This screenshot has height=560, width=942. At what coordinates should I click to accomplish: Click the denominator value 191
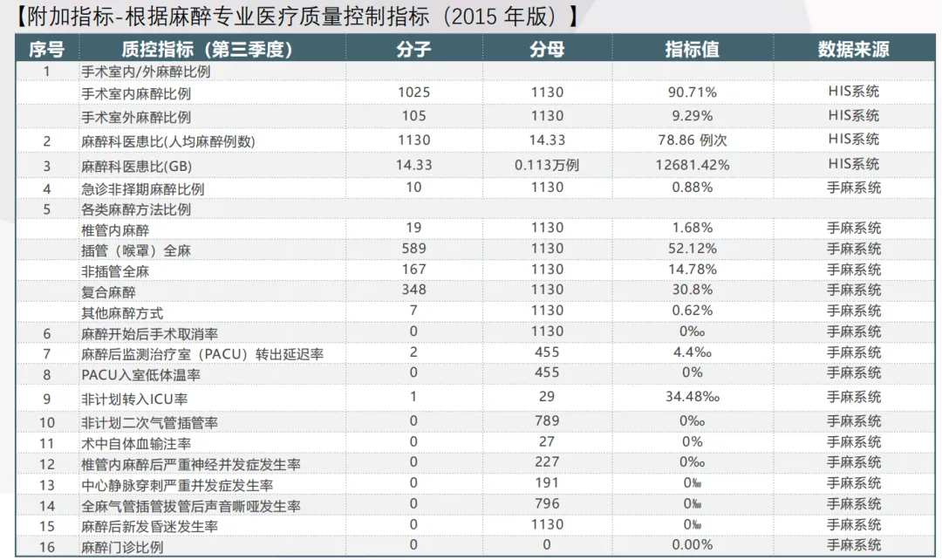[x=547, y=483]
